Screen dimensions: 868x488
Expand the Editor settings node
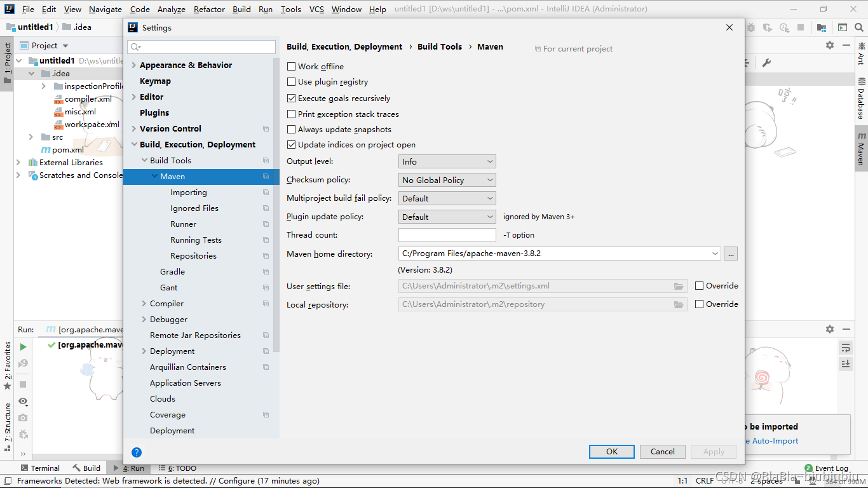pyautogui.click(x=133, y=97)
